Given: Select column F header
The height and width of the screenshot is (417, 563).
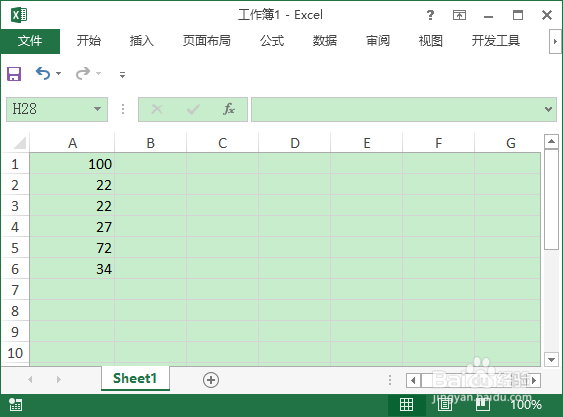Looking at the screenshot, I should click(438, 143).
